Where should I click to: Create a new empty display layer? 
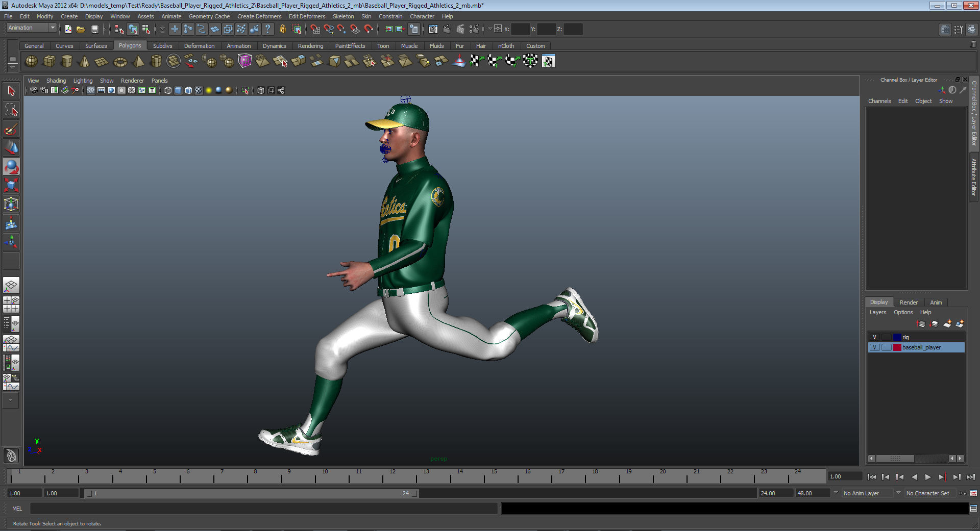(x=947, y=324)
